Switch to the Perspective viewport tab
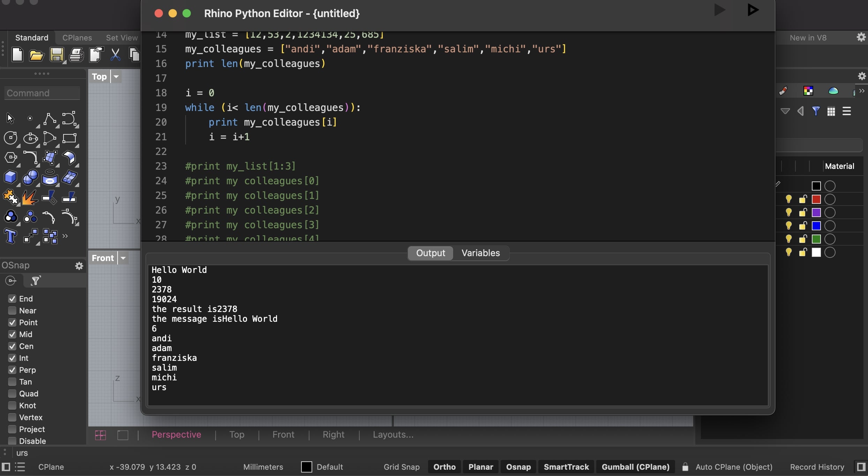868x476 pixels. pyautogui.click(x=177, y=435)
